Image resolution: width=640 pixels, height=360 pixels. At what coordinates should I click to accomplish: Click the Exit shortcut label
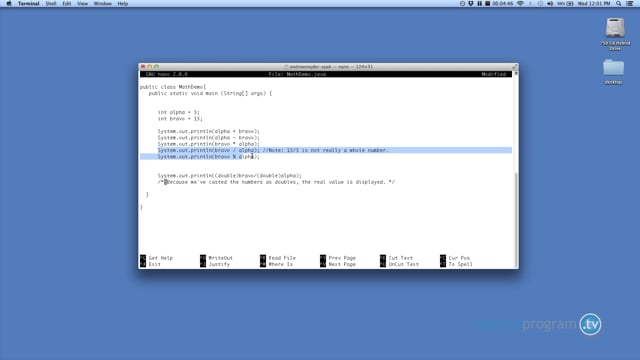tap(155, 264)
